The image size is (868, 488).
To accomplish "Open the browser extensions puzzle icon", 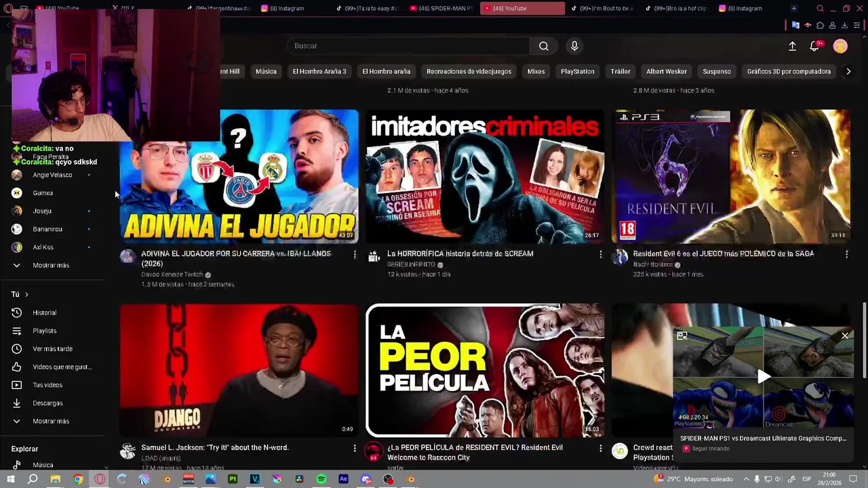I will [x=820, y=25].
